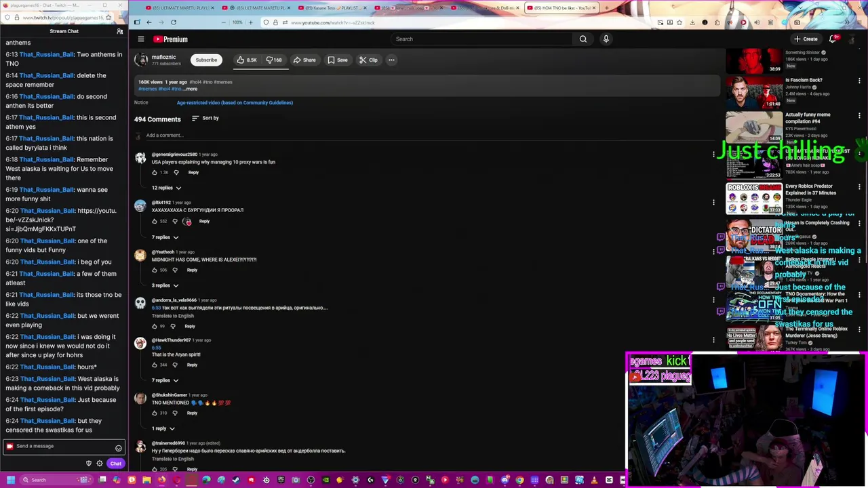Share the video
The width and height of the screenshot is (868, 488).
tap(304, 60)
